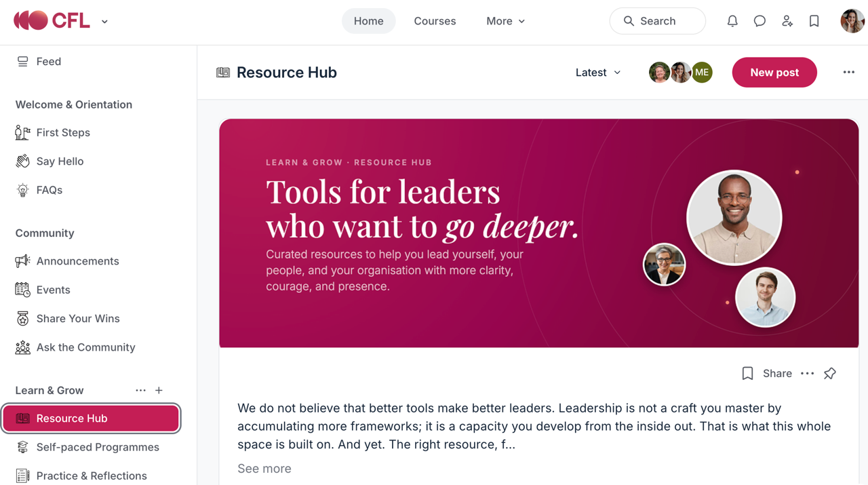This screenshot has width=868, height=485.
Task: Expand the More menu
Action: coord(505,21)
